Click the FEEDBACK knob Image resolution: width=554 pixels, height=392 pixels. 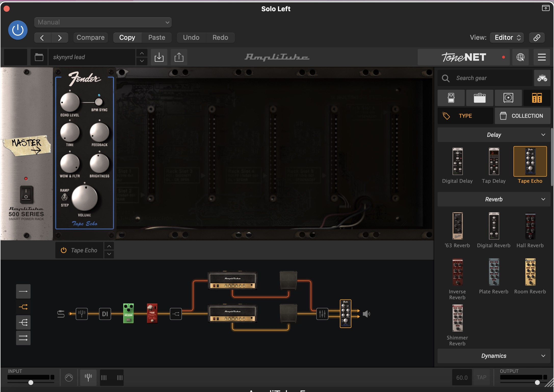point(99,132)
